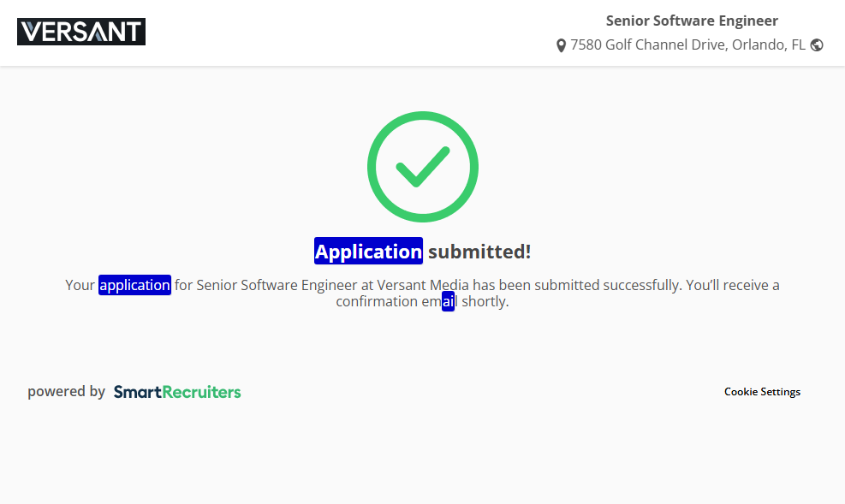Viewport: 845px width, 504px height.
Task: Click the green checkmark success icon
Action: click(422, 167)
